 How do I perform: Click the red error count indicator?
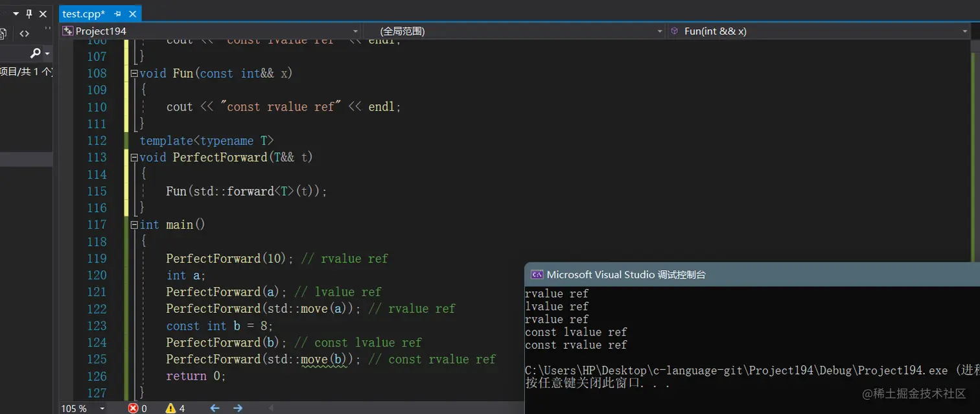click(137, 408)
